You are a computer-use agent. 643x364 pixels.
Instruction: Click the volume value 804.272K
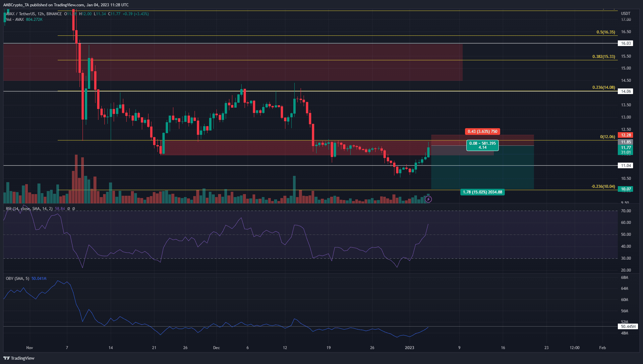(x=34, y=20)
